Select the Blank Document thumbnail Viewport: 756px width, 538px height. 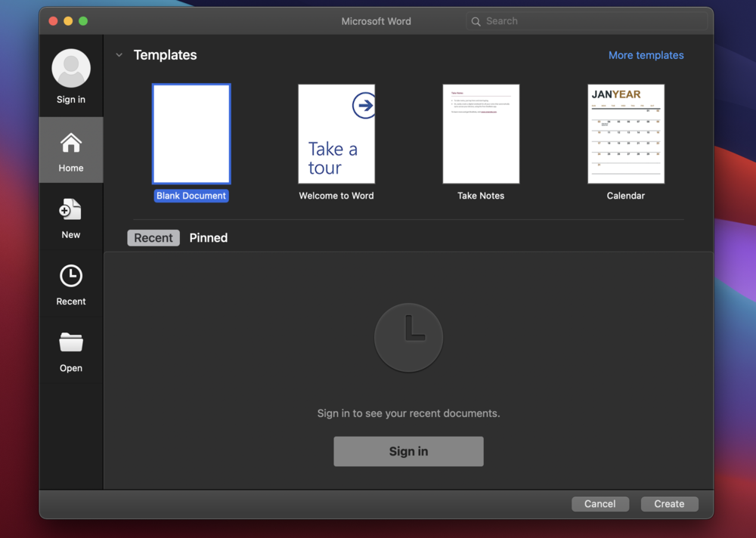191,134
